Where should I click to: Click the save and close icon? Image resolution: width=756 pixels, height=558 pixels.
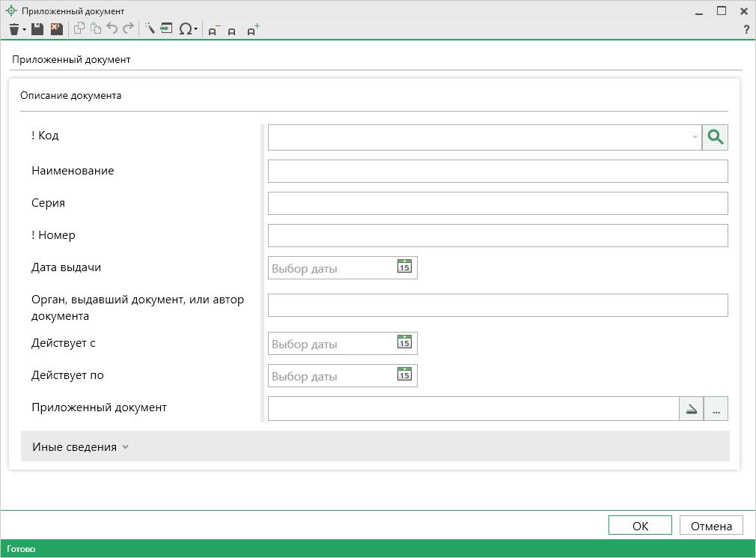point(56,29)
